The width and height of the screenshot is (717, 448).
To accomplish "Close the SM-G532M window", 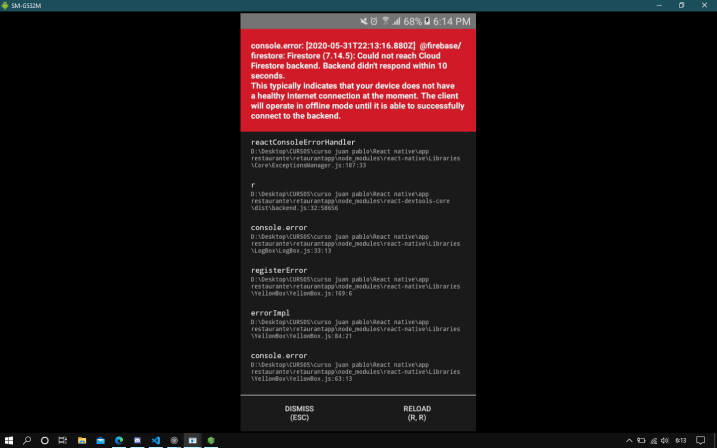I will point(704,5).
